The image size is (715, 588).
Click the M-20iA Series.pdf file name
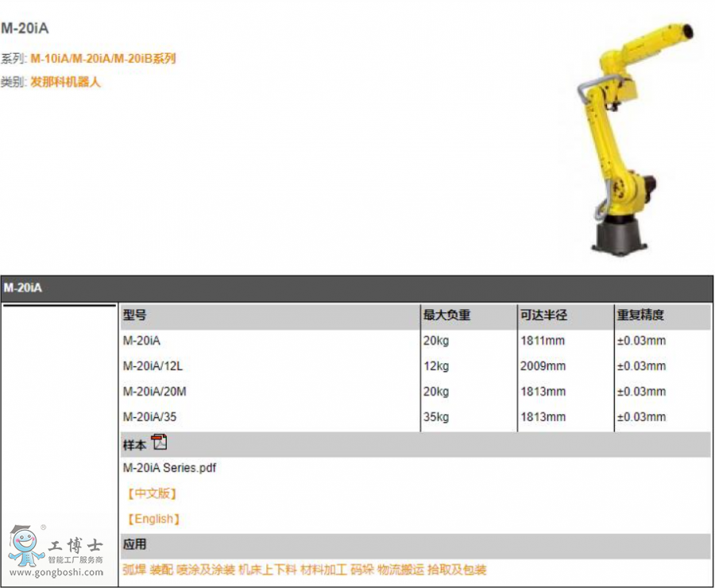tap(169, 468)
